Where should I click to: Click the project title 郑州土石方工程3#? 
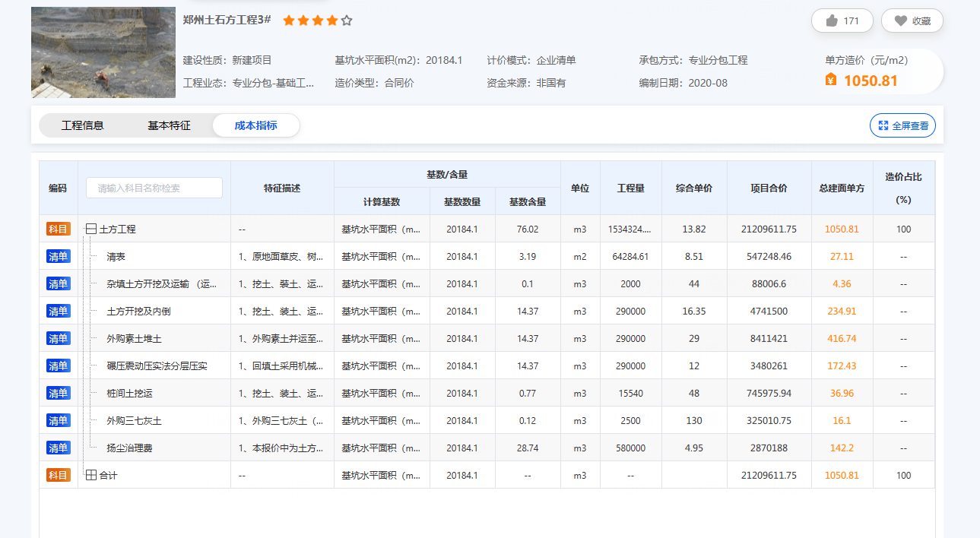tap(227, 20)
